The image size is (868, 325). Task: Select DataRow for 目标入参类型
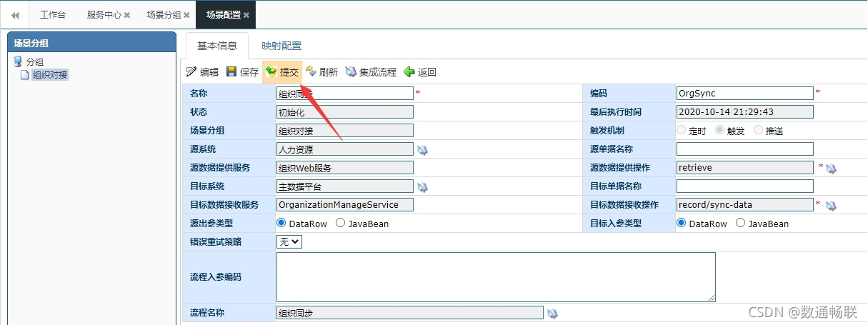(x=681, y=224)
